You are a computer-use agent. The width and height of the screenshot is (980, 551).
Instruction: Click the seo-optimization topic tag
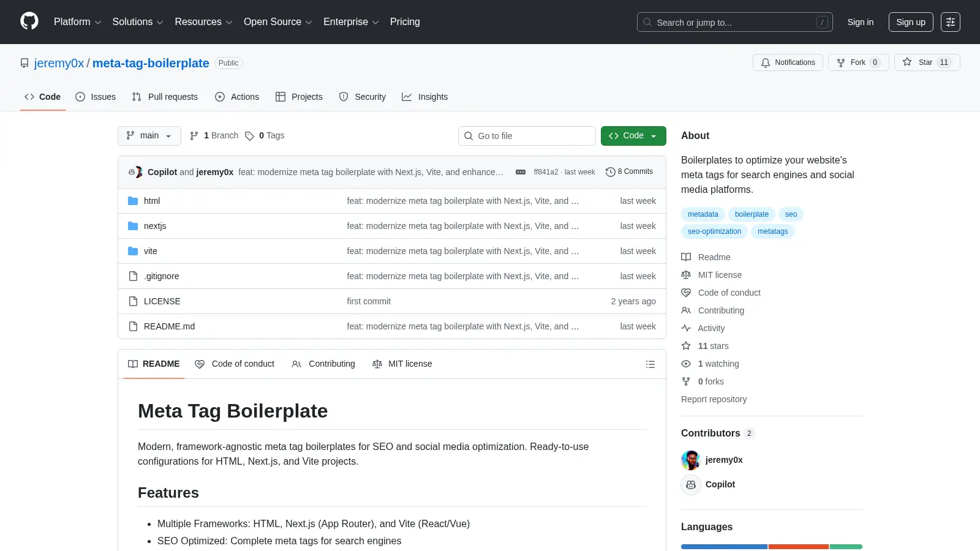(x=714, y=231)
